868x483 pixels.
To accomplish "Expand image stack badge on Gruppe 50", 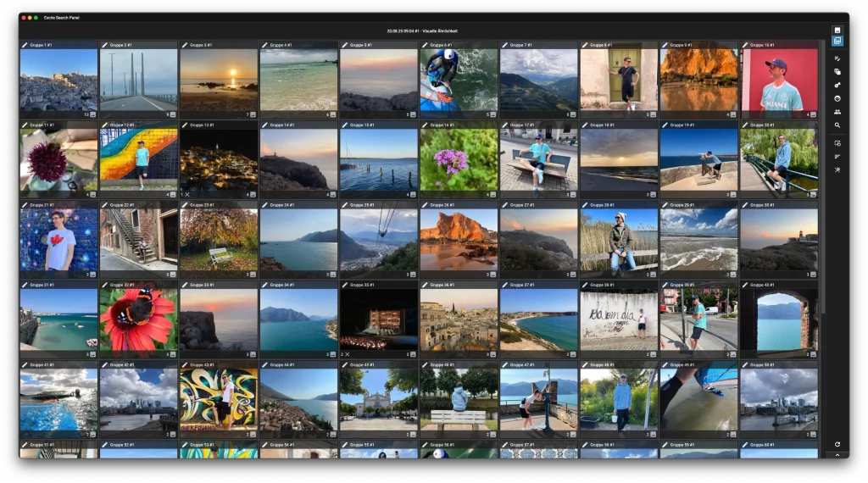I will (x=813, y=434).
